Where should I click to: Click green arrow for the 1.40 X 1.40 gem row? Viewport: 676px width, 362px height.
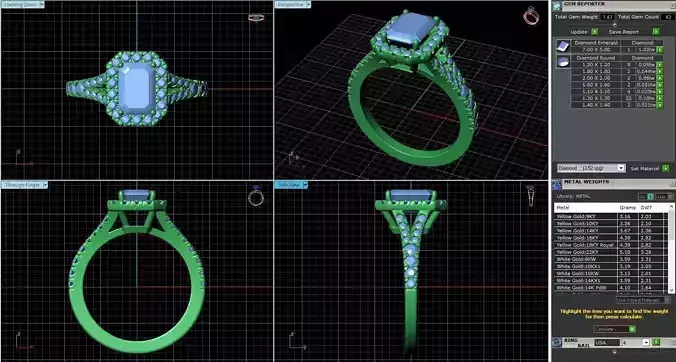point(660,105)
